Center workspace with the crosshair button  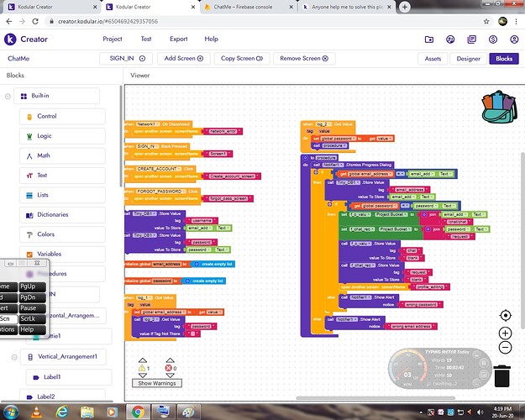point(505,316)
